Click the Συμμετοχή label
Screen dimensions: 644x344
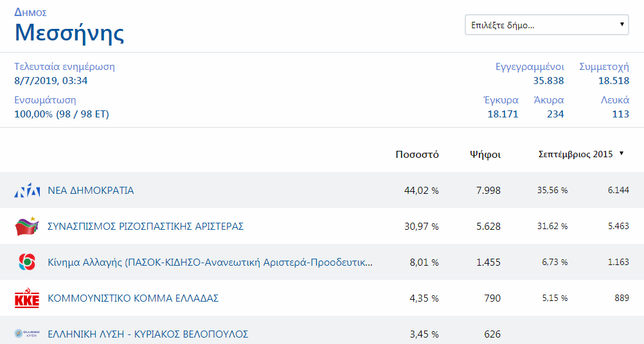click(604, 67)
